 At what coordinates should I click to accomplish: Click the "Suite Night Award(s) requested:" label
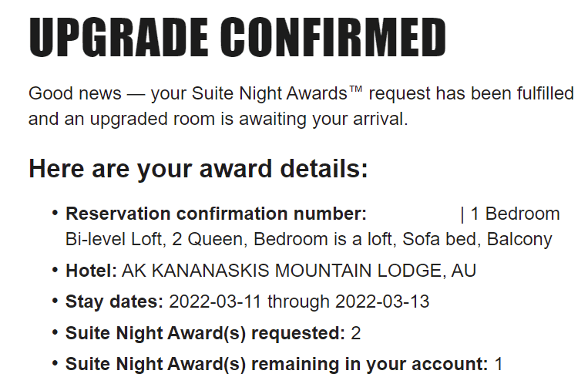click(205, 333)
